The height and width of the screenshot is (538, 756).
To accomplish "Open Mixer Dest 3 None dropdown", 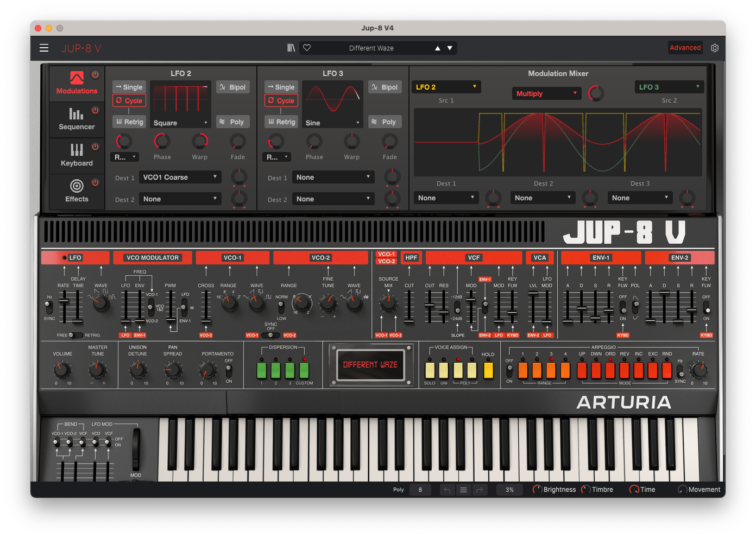I will coord(640,198).
